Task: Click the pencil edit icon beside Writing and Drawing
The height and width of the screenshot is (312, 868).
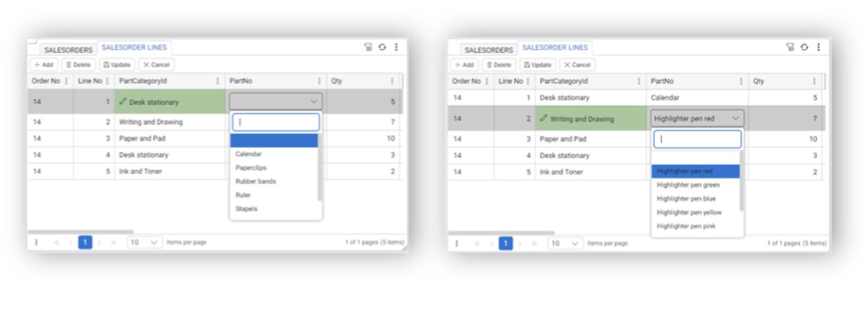Action: [x=543, y=119]
